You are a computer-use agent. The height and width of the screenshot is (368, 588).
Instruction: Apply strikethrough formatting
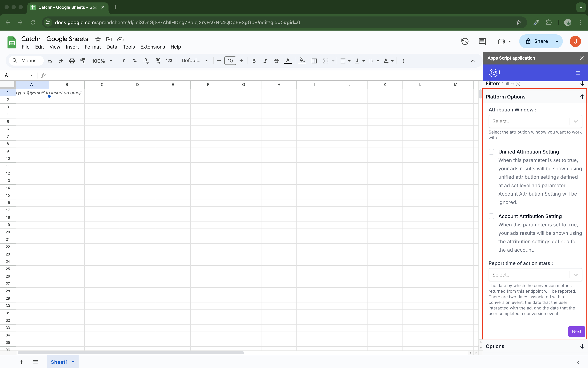(276, 61)
